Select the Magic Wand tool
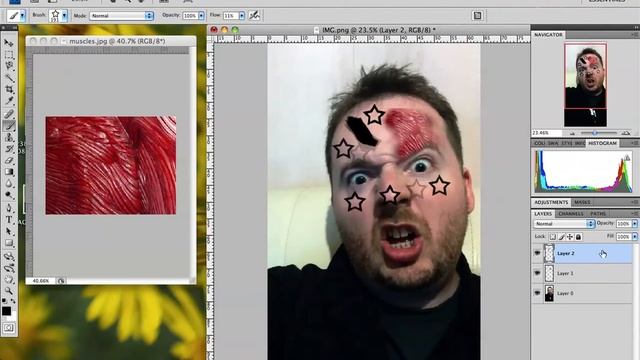The width and height of the screenshot is (640, 360). 9,78
